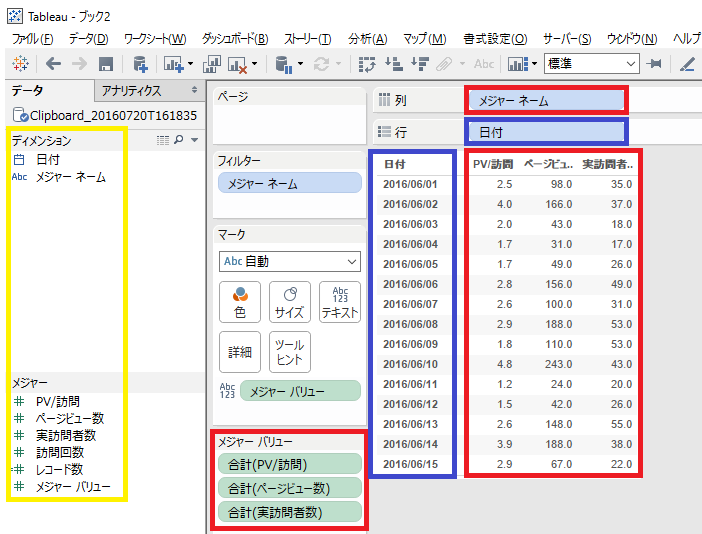Select ページビュー数 measure in data pane
This screenshot has width=702, height=534.
tap(70, 419)
